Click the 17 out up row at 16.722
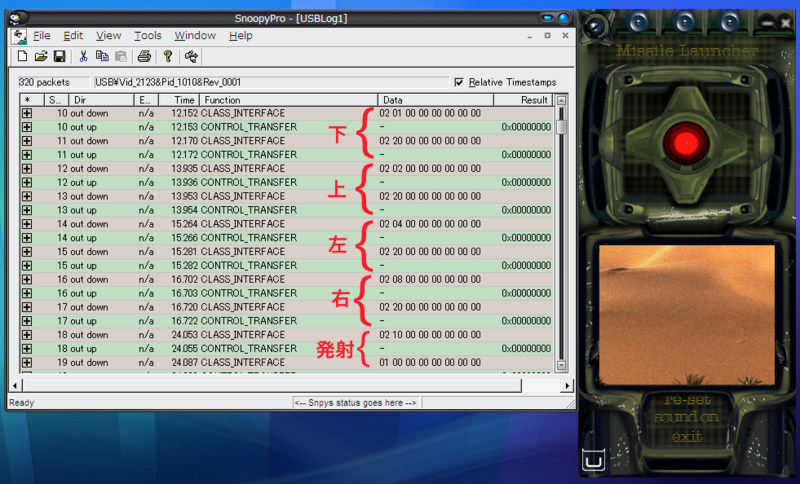 (x=287, y=321)
